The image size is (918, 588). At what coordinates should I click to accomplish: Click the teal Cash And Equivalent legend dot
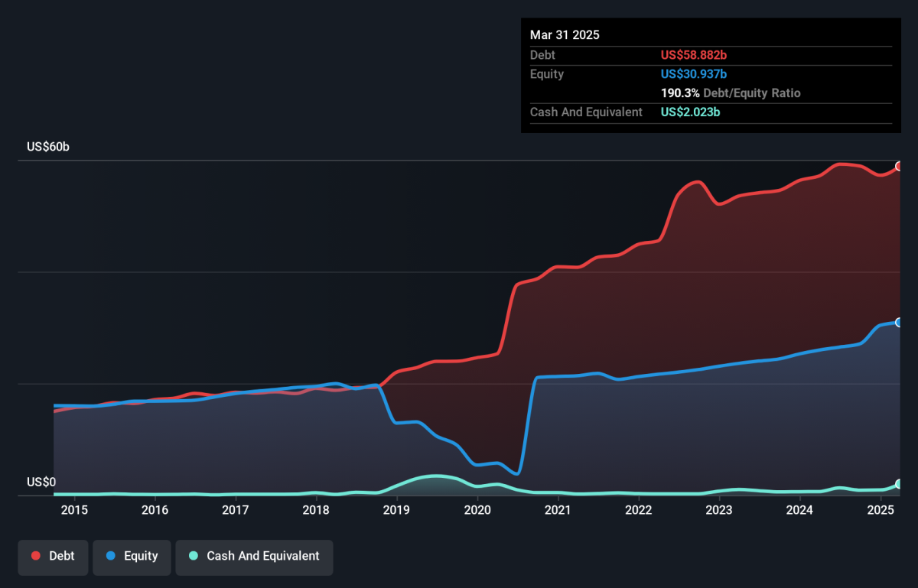(x=194, y=557)
